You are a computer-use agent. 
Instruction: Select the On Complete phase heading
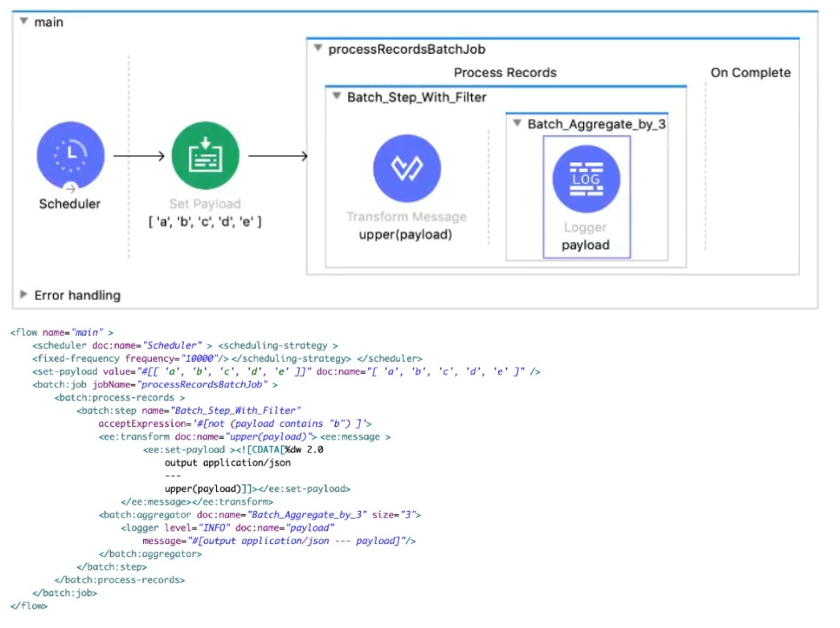pyautogui.click(x=750, y=73)
